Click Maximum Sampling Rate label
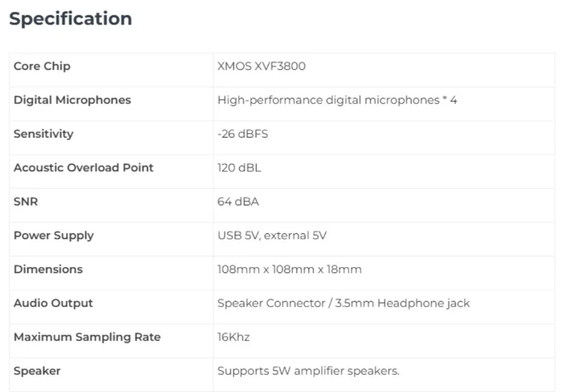The image size is (565, 392). point(87,338)
